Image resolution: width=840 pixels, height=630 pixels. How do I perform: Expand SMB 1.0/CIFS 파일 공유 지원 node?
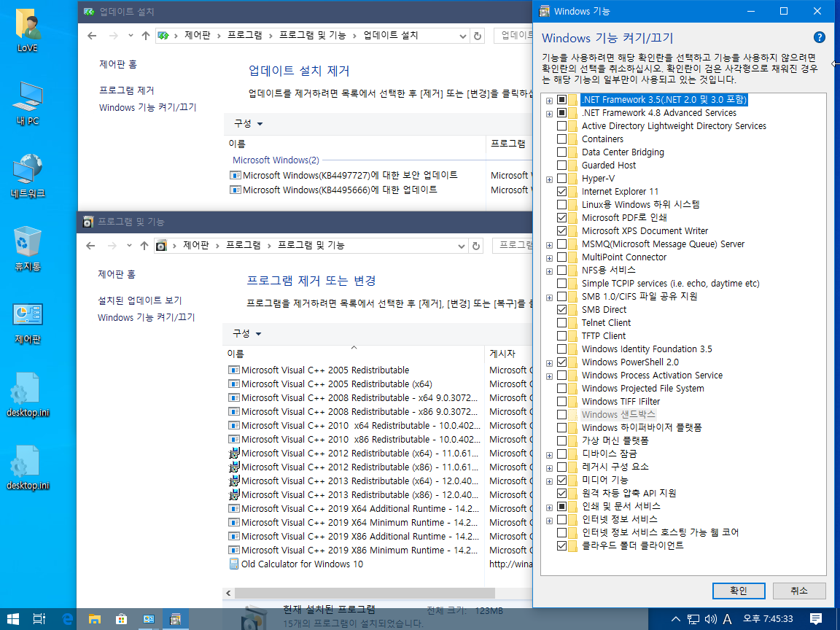[x=549, y=297]
